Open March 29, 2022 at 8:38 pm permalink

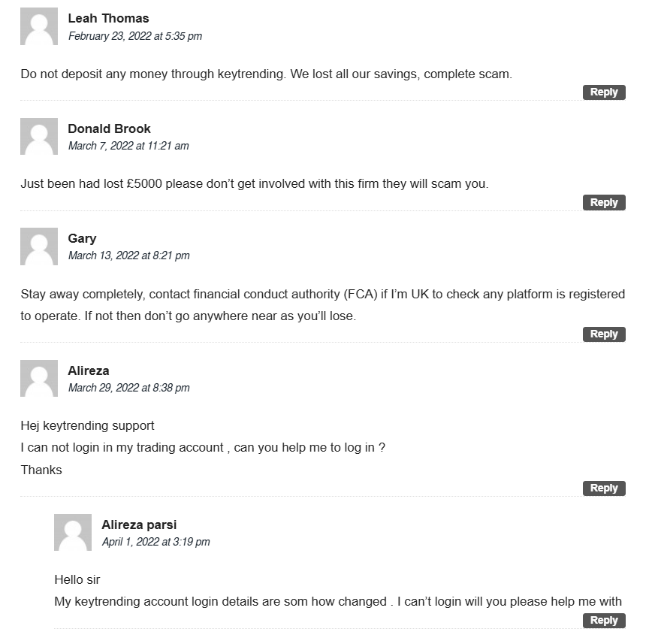click(128, 388)
